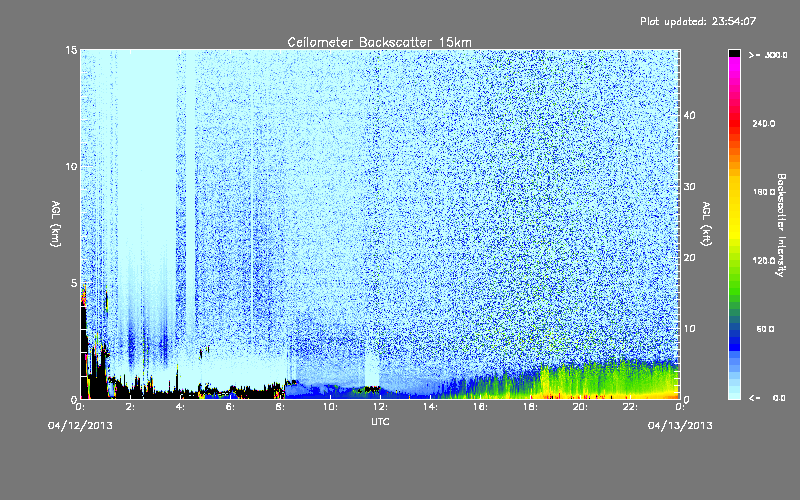800x500 pixels.
Task: Click the '10:' hour tick label
Action: point(330,407)
